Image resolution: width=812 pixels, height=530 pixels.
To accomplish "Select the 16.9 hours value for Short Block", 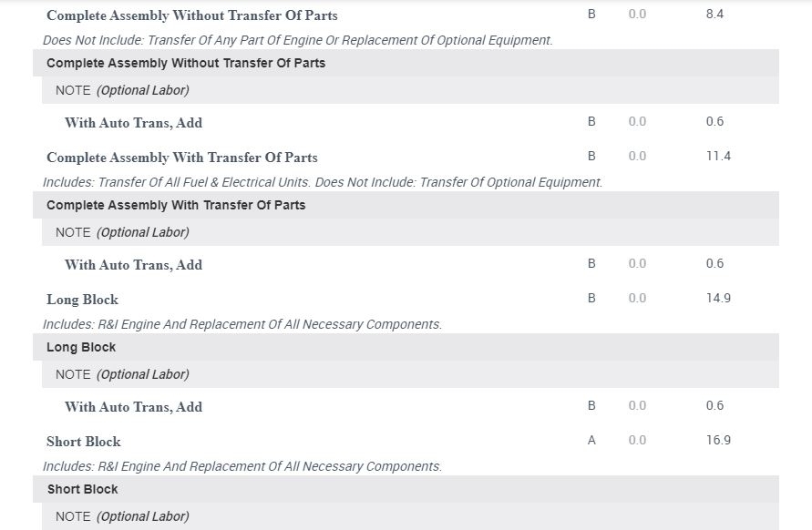I will (718, 441).
